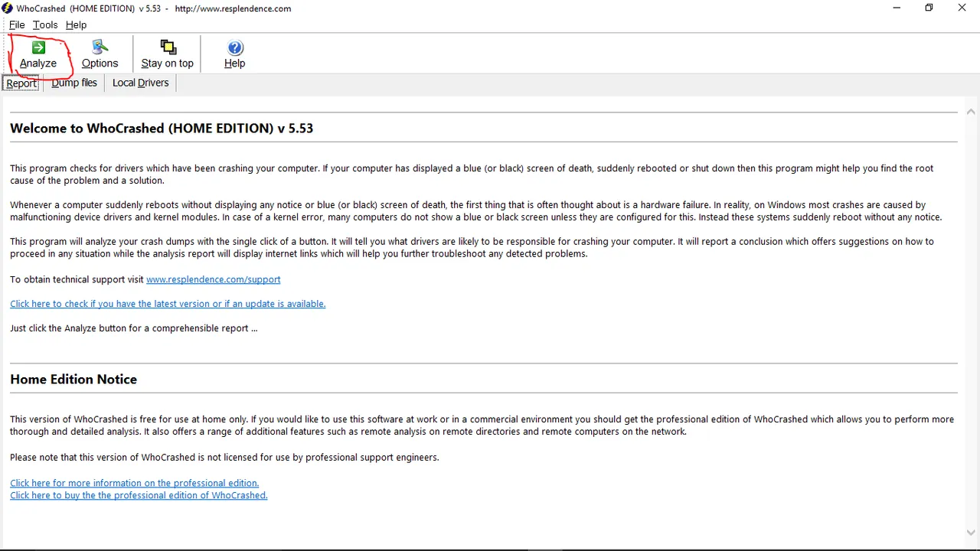This screenshot has height=551, width=980.
Task: Click the 'not licensed for use by professional' sentence
Action: [x=224, y=458]
